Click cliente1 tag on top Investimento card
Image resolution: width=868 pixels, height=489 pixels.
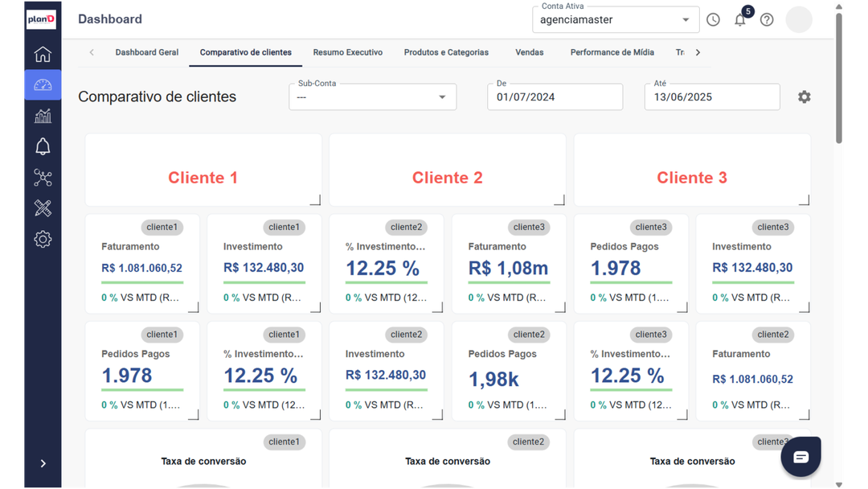pos(284,227)
